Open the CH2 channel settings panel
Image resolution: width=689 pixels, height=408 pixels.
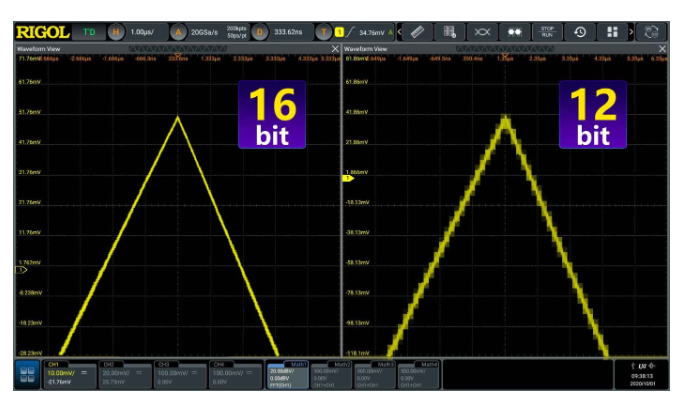[125, 375]
